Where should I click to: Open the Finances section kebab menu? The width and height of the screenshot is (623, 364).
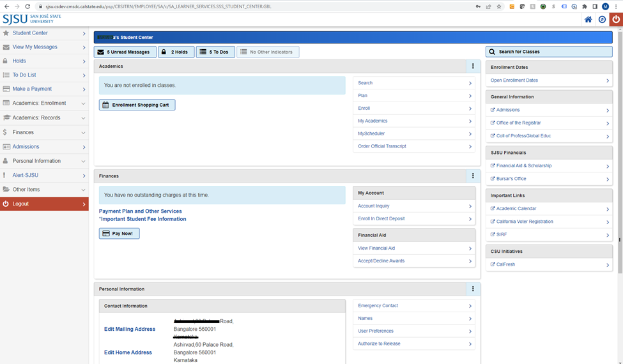point(473,176)
